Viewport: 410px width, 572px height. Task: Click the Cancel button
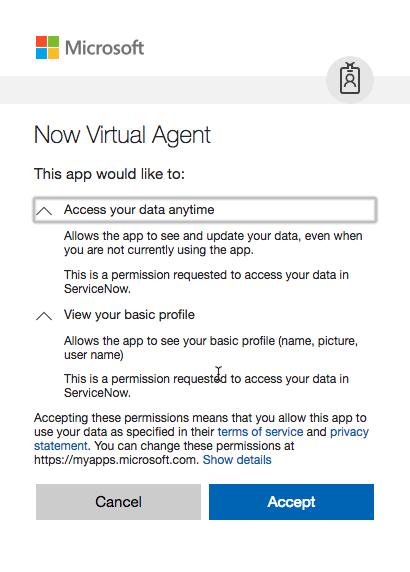tap(118, 502)
